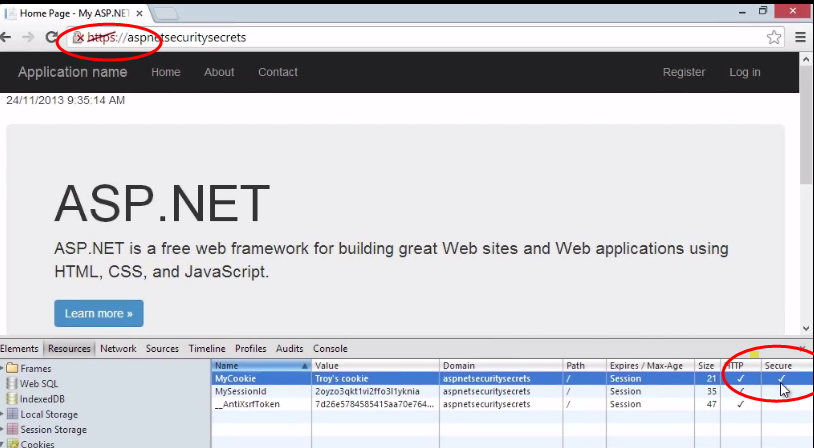Sort cookies by Name column header

pyautogui.click(x=262, y=365)
